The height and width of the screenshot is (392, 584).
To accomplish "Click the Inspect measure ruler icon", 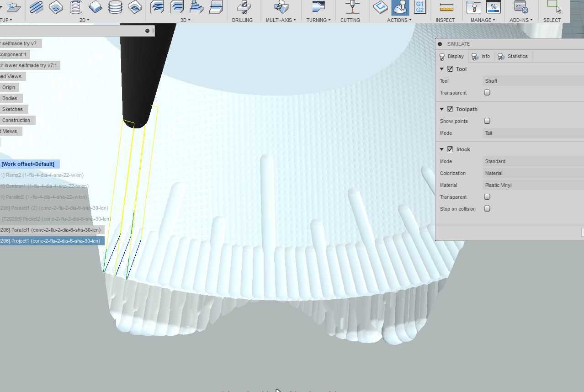I will [446, 7].
